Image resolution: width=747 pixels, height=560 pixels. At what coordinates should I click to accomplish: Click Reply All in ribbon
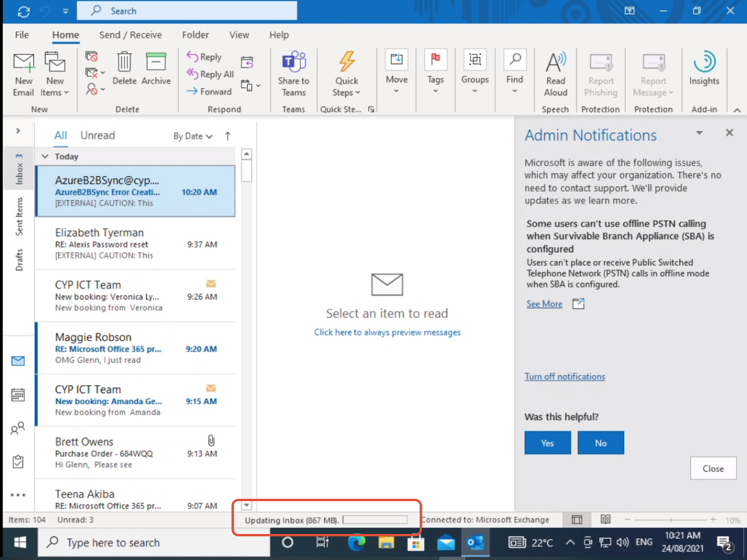(210, 74)
